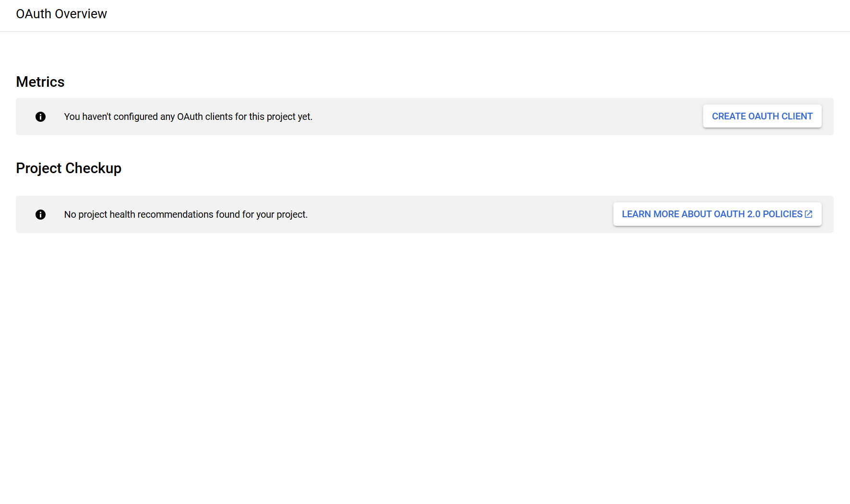Click the CREATE OAUTH CLIENT button label text

pyautogui.click(x=762, y=116)
